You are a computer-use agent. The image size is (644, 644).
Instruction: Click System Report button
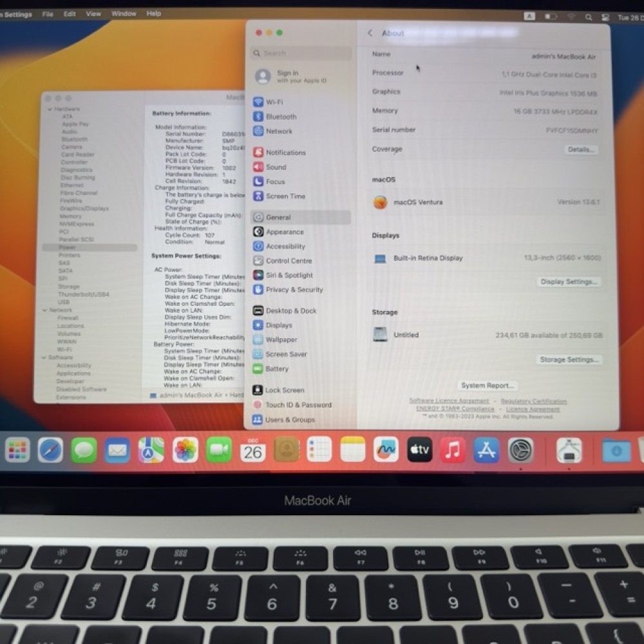tap(487, 385)
